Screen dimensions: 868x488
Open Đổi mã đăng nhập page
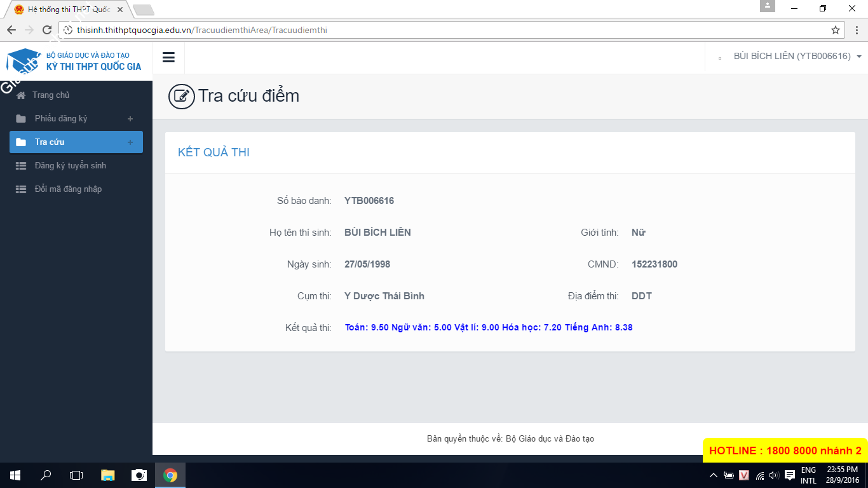click(68, 189)
